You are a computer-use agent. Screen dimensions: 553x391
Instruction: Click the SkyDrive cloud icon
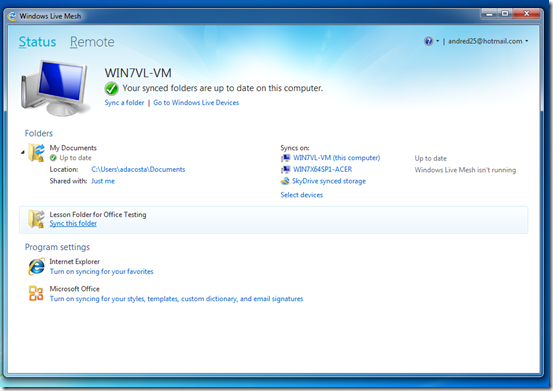tap(285, 181)
